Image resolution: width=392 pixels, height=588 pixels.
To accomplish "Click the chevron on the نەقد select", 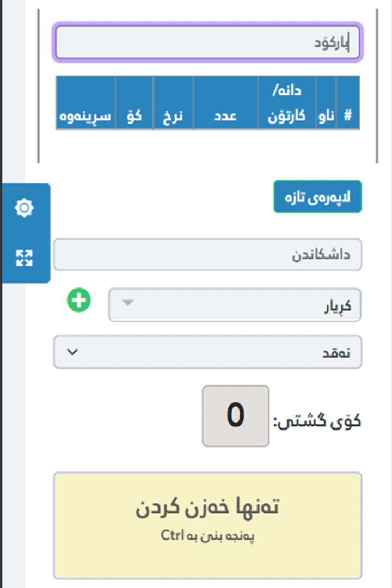I will [72, 352].
